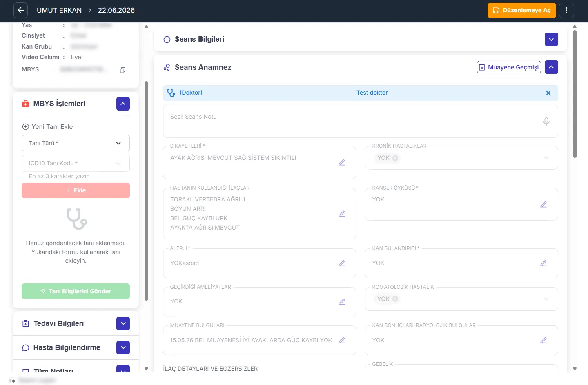
Task: Edit the Şikayetleri field
Action: [x=342, y=162]
